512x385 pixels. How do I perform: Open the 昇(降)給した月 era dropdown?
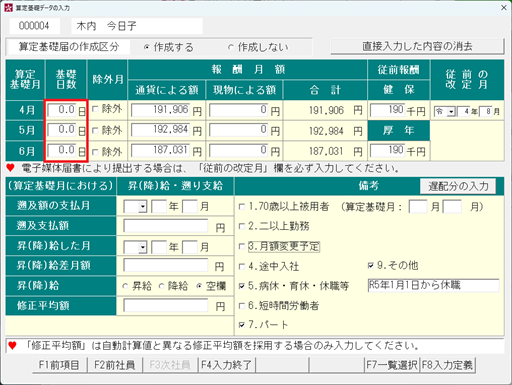tap(143, 247)
